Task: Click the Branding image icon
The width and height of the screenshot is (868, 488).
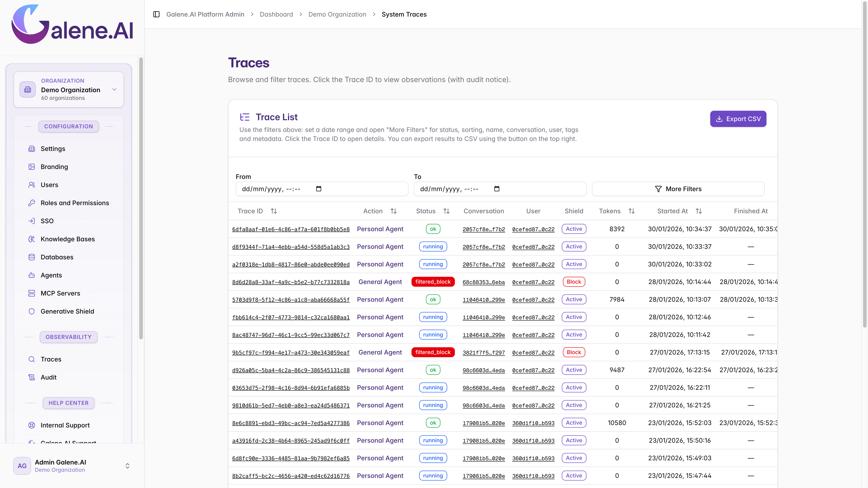Action: [32, 167]
